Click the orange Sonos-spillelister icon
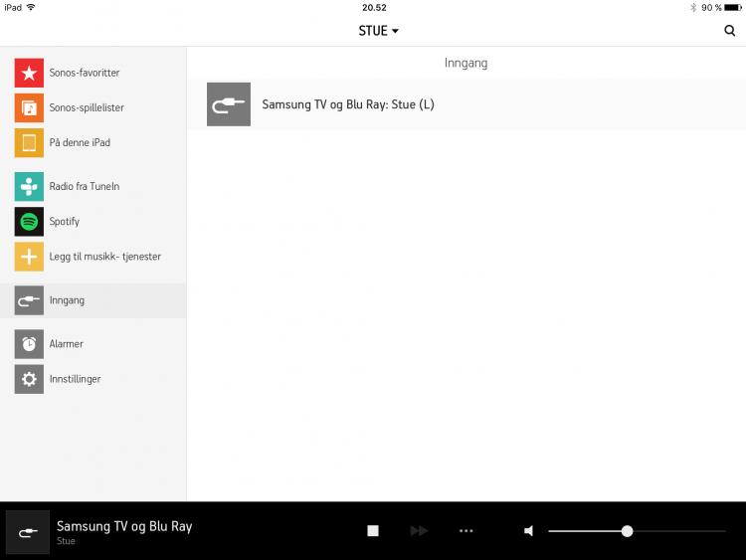 [x=29, y=108]
